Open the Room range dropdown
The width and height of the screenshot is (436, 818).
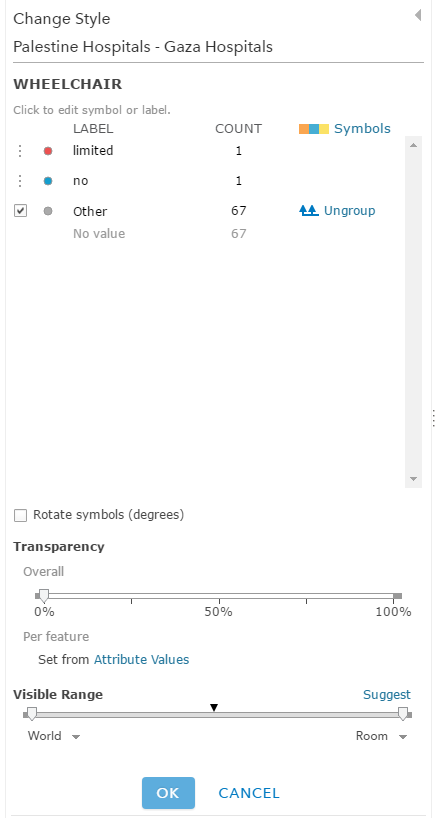coord(381,736)
